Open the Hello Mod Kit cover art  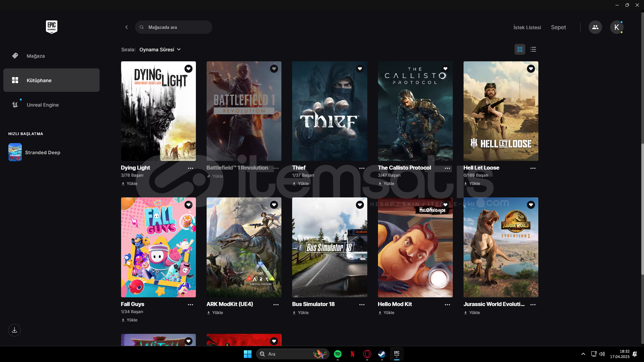[415, 247]
